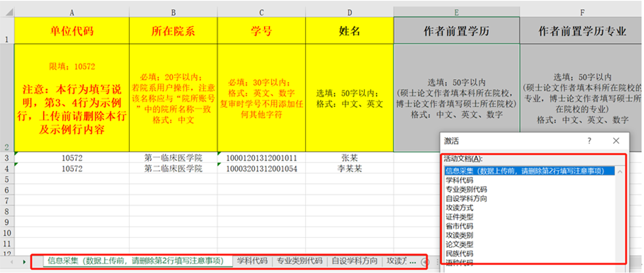
Task: Select 民族代码 in the activate list
Action: pos(459,254)
